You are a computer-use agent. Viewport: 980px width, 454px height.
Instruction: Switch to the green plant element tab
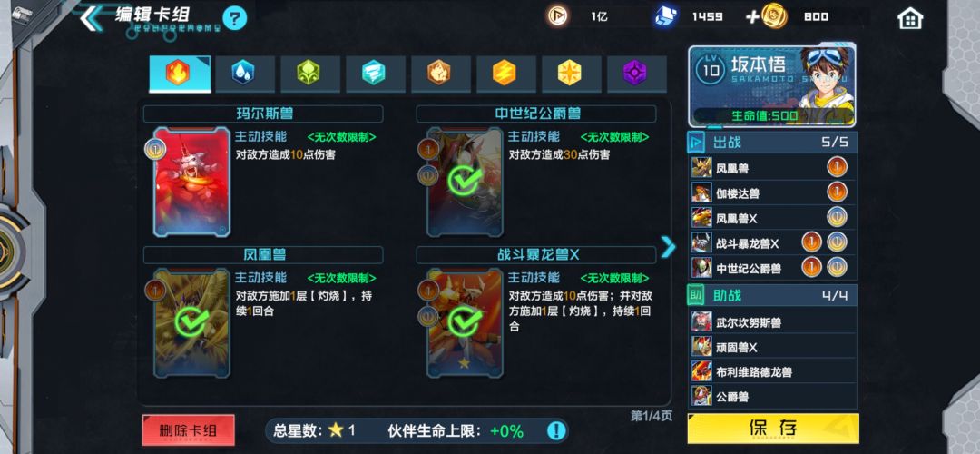[310, 74]
